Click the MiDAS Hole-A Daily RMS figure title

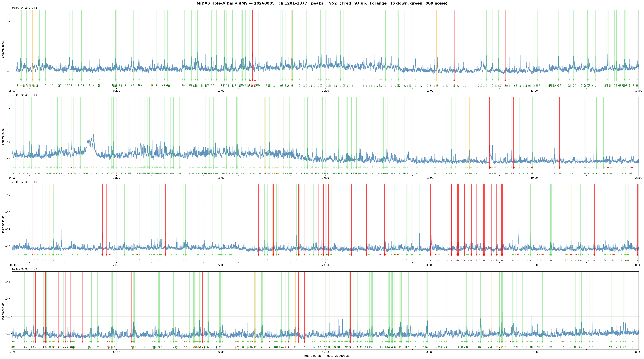322,3
